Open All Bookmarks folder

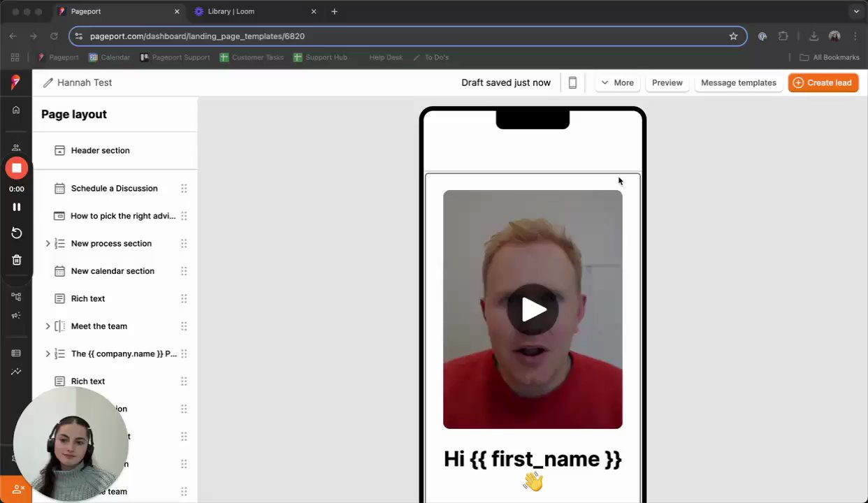[x=830, y=57]
